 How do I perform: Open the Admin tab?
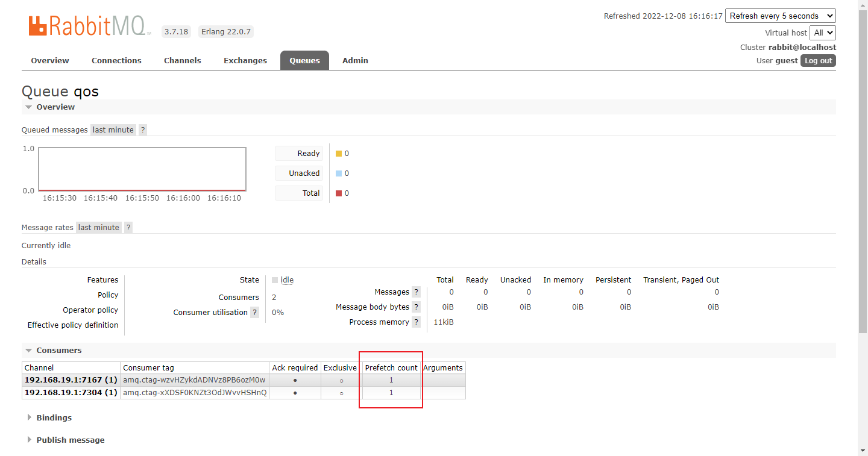tap(355, 60)
